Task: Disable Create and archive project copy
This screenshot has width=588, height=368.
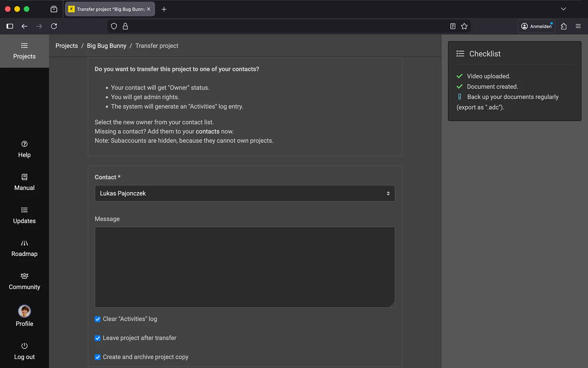Action: tap(98, 357)
